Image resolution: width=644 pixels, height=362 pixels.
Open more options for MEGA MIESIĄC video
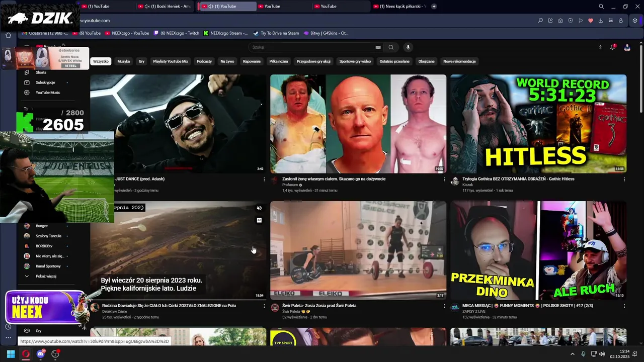point(624,306)
